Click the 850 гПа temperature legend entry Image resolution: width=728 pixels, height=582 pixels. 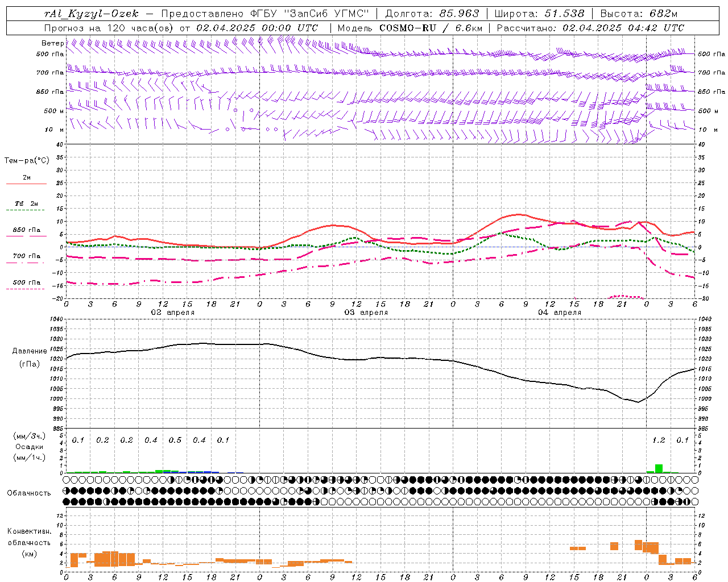pos(26,230)
